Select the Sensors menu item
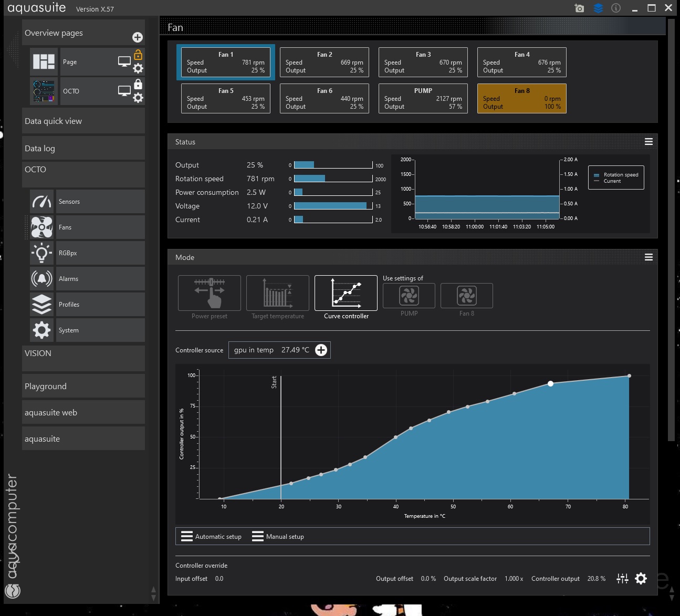The image size is (680, 616). pos(100,202)
